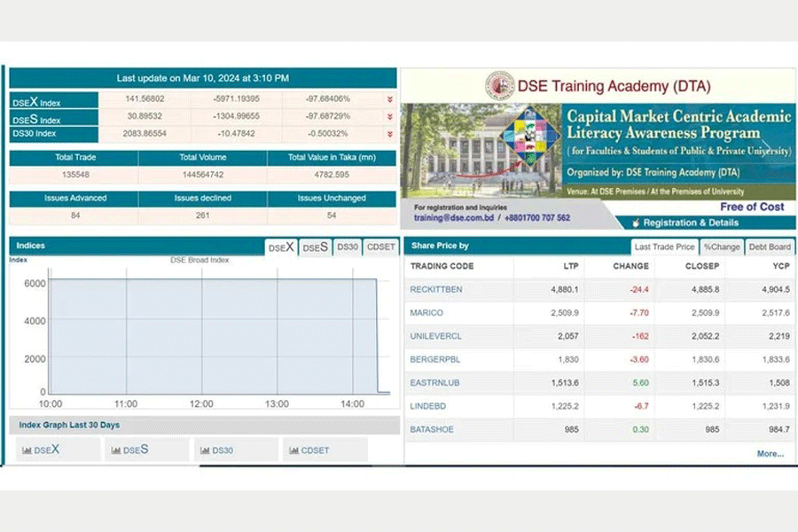Viewport: 798px width, 532px height.
Task: Select the Last Trade Price tab
Action: (x=664, y=247)
